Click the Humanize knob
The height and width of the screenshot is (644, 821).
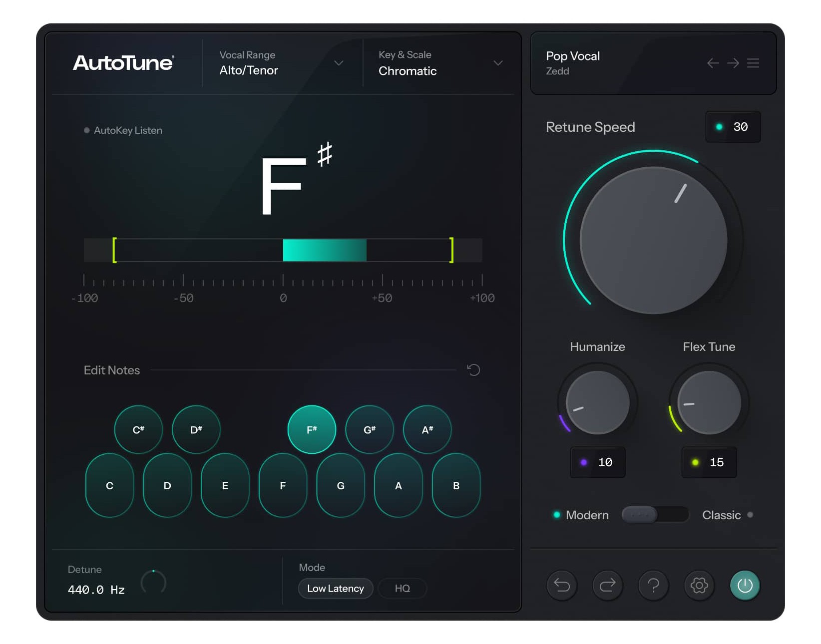pyautogui.click(x=598, y=402)
